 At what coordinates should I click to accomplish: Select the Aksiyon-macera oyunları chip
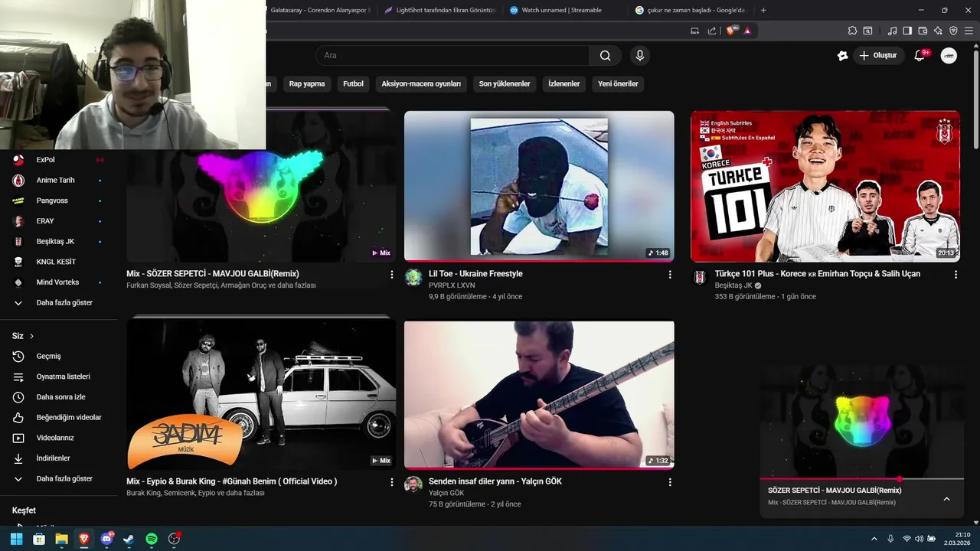(421, 83)
